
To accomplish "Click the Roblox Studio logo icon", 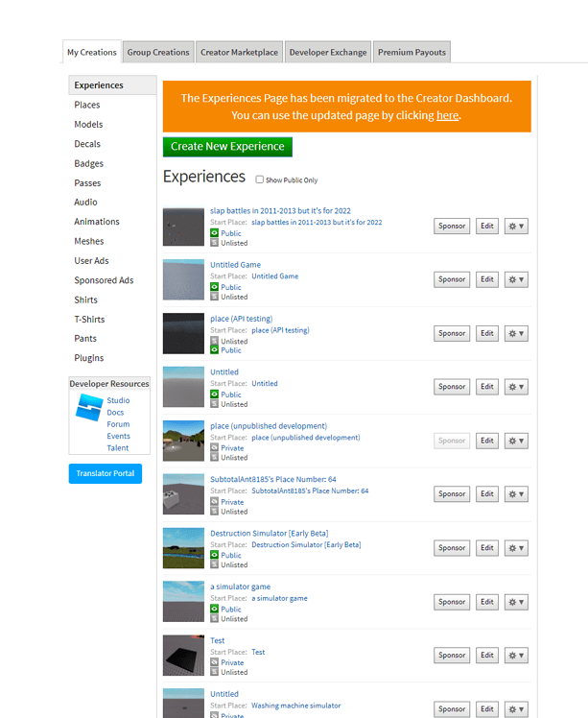I will click(89, 407).
